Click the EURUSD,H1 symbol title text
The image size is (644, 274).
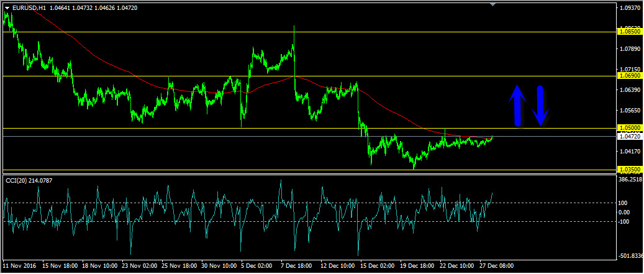(29, 7)
